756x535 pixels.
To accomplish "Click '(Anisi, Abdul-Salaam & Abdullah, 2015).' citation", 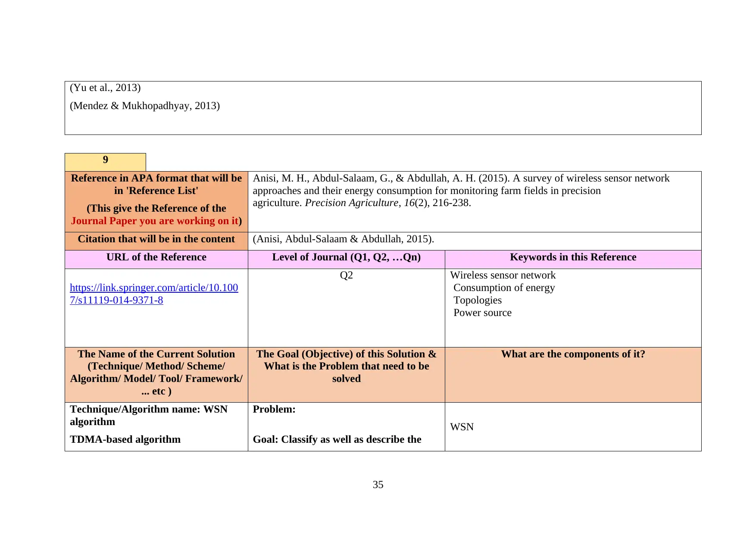I will point(344,239).
